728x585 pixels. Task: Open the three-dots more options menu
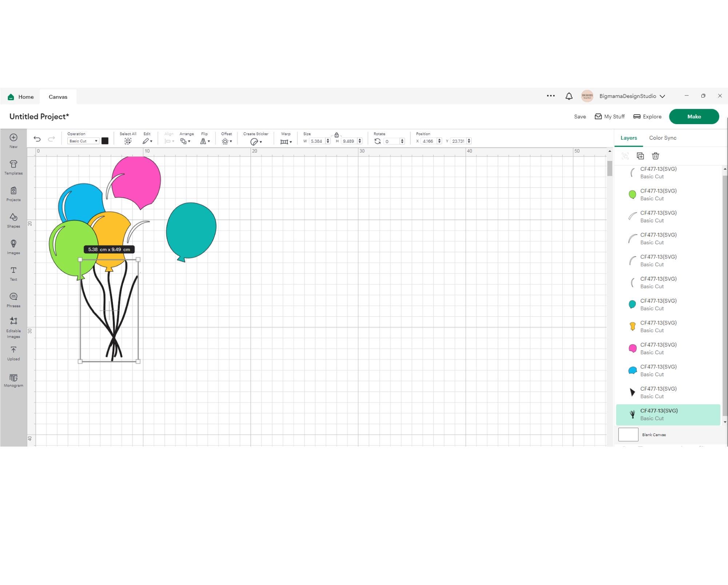551,96
